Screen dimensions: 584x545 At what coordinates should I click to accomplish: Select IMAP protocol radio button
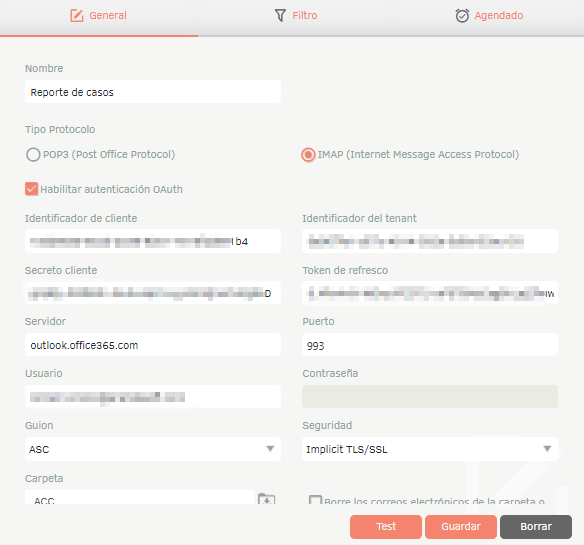pyautogui.click(x=308, y=155)
